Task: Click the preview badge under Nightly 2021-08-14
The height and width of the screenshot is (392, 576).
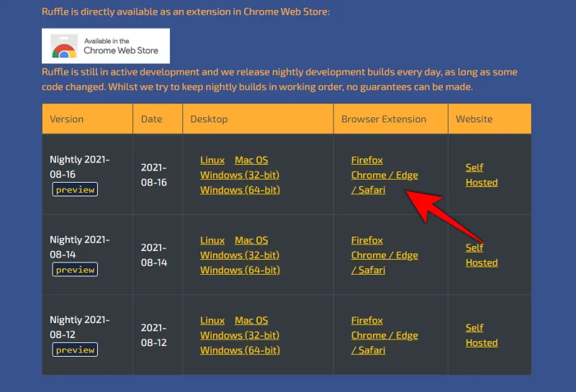Action: 75,270
